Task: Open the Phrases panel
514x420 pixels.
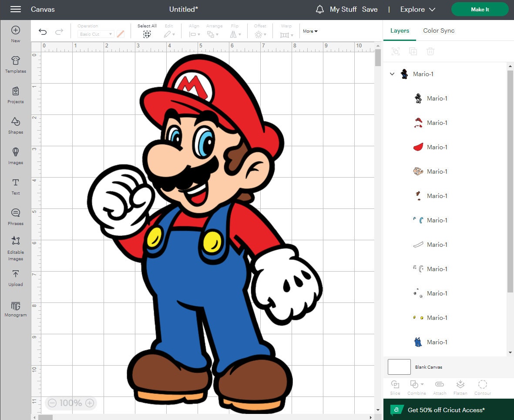Action: [15, 216]
